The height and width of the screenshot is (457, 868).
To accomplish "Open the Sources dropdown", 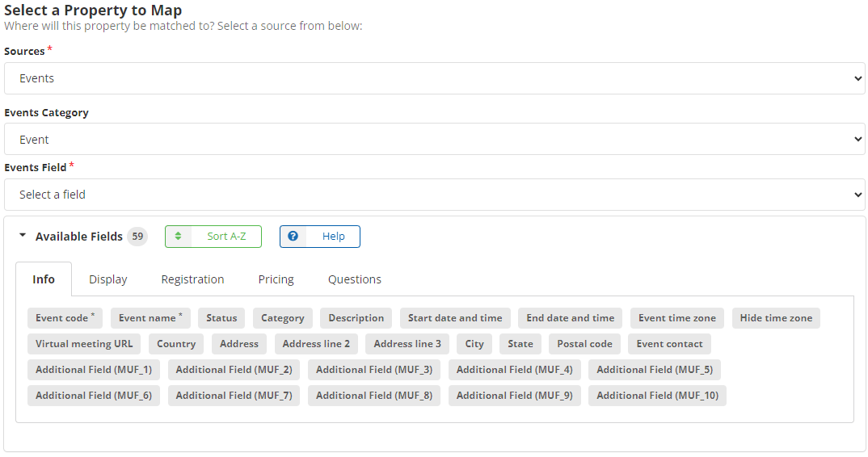I will pyautogui.click(x=434, y=78).
